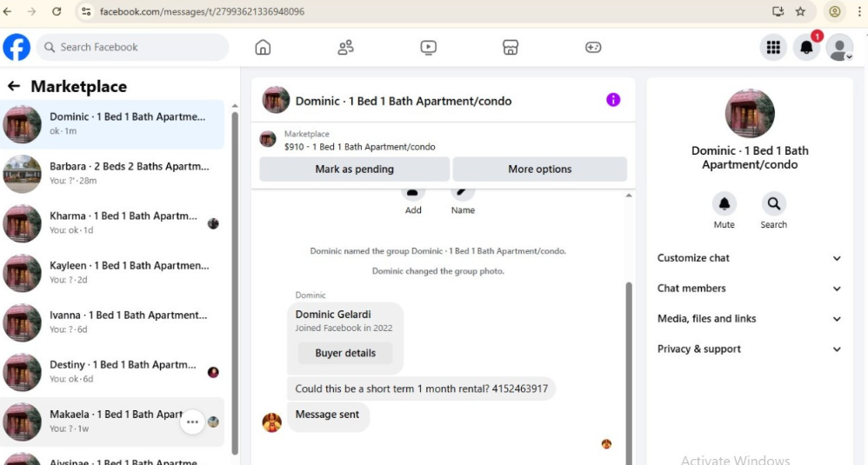868x465 pixels.
Task: Open the Marketplace storefront icon
Action: [x=511, y=47]
